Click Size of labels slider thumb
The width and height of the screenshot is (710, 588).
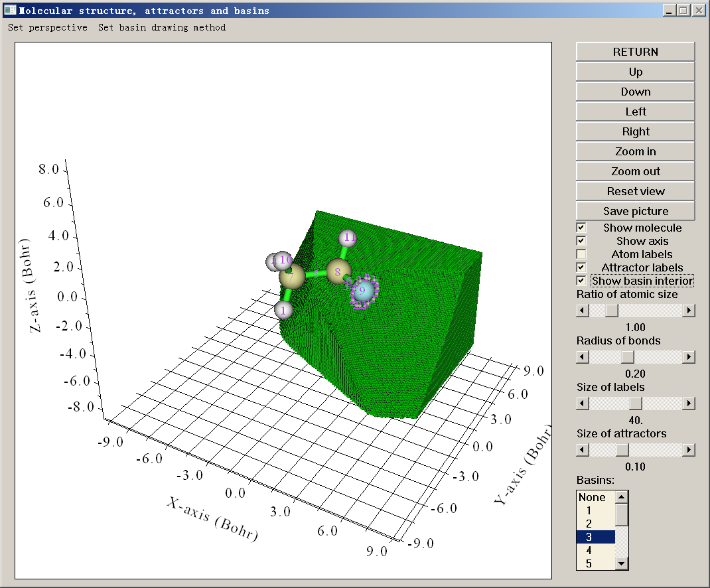[x=636, y=404]
